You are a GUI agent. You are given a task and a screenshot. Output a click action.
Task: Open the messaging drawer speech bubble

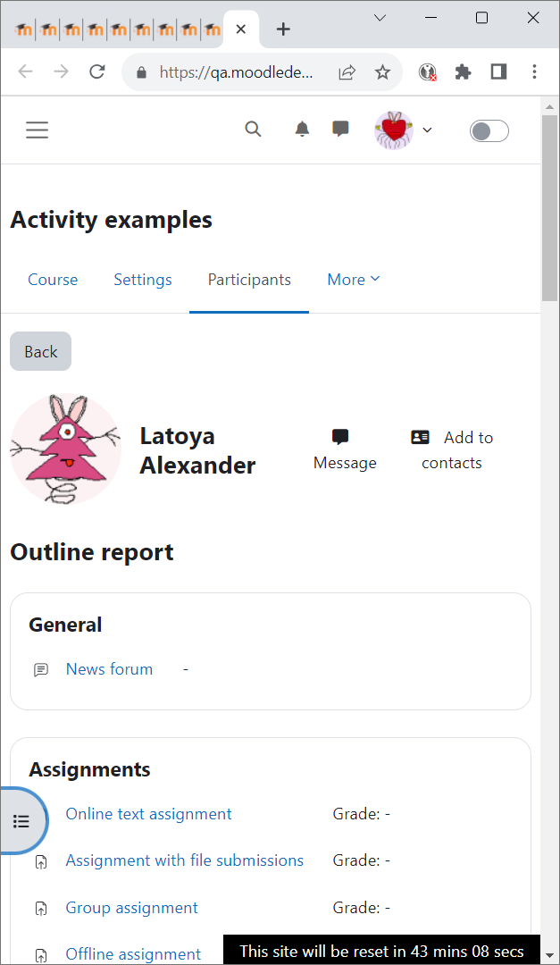[x=340, y=129]
